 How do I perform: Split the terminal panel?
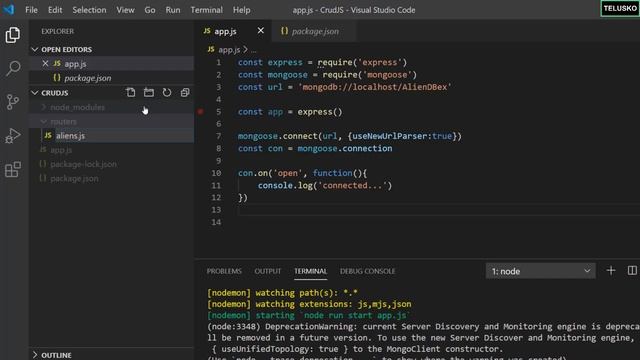click(x=632, y=271)
